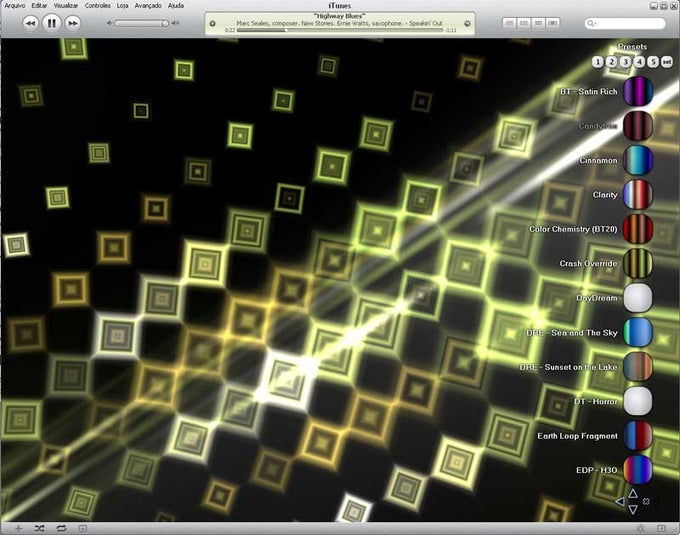Pick the Candytron color swatch
This screenshot has height=535, width=680.
[638, 126]
